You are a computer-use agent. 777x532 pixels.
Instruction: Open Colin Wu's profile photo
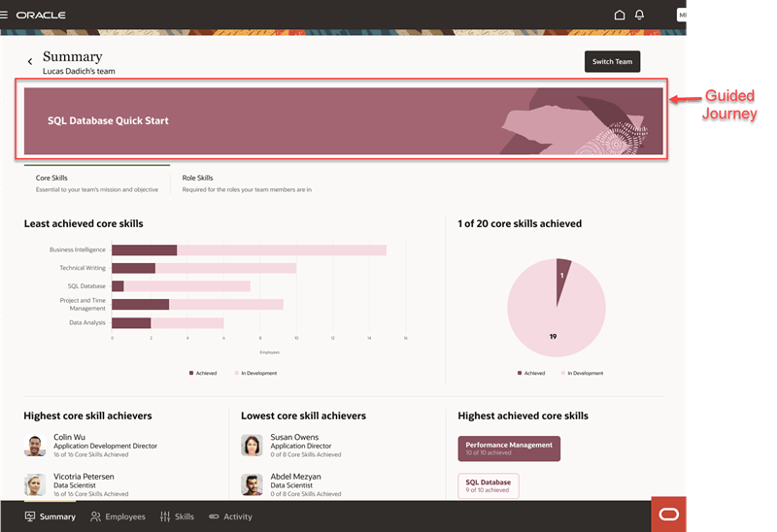(x=35, y=446)
